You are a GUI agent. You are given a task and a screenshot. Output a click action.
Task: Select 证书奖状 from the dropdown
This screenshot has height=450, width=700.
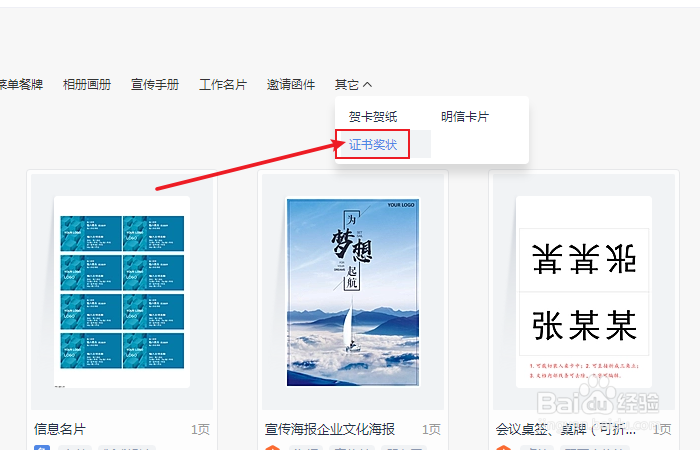[373, 144]
